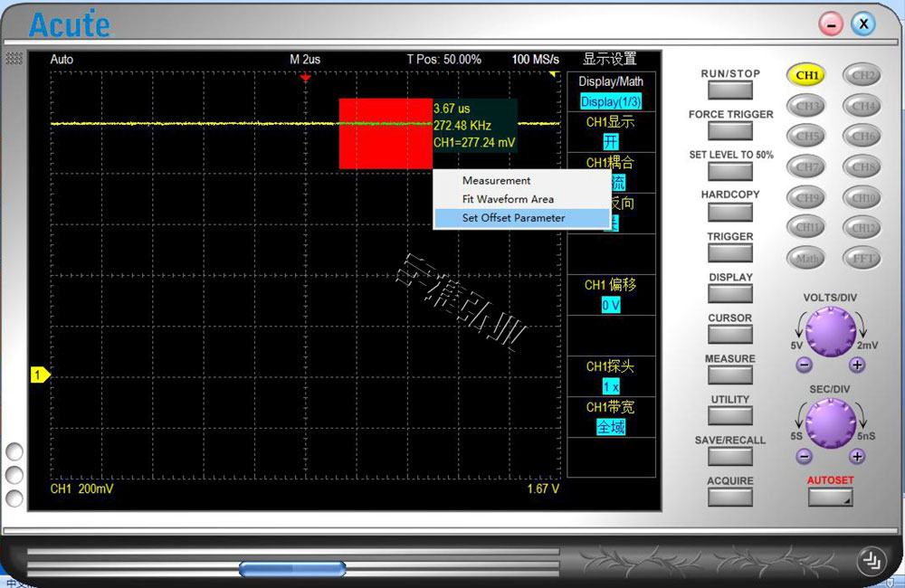This screenshot has width=905, height=588.
Task: Enable channel CH4
Action: (862, 106)
